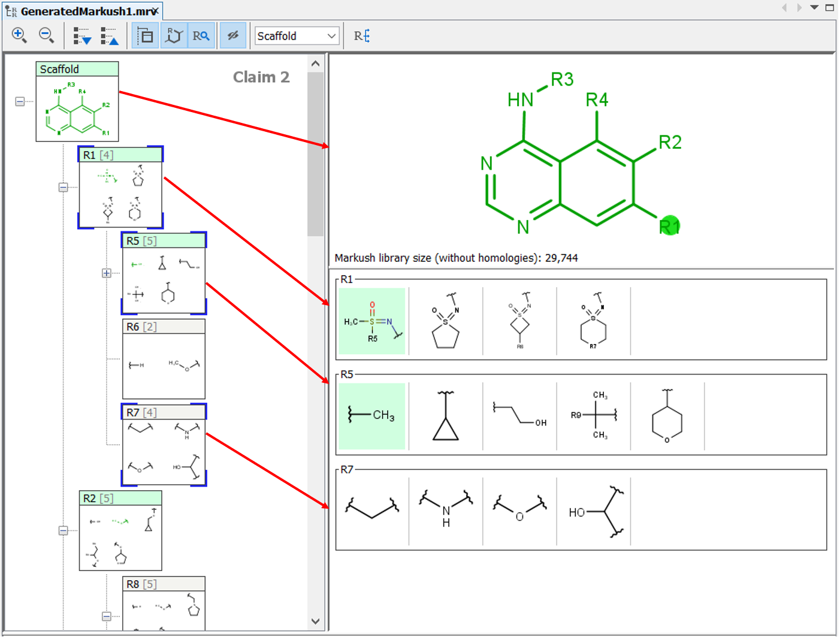Click the R-group enumeration icon after Scaffold dropdown
This screenshot has width=840, height=637.
[362, 36]
